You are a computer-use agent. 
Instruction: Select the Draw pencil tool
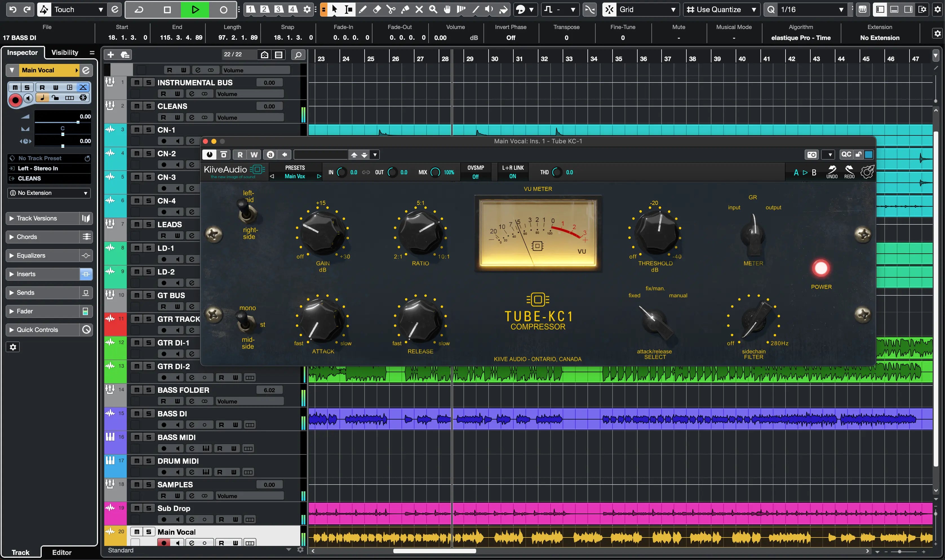362,10
